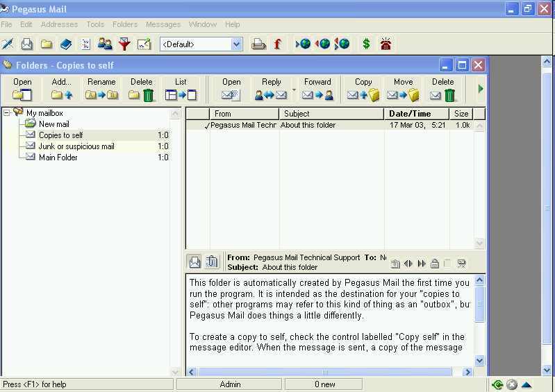Open the Tools menu
The width and height of the screenshot is (555, 392).
(95, 24)
